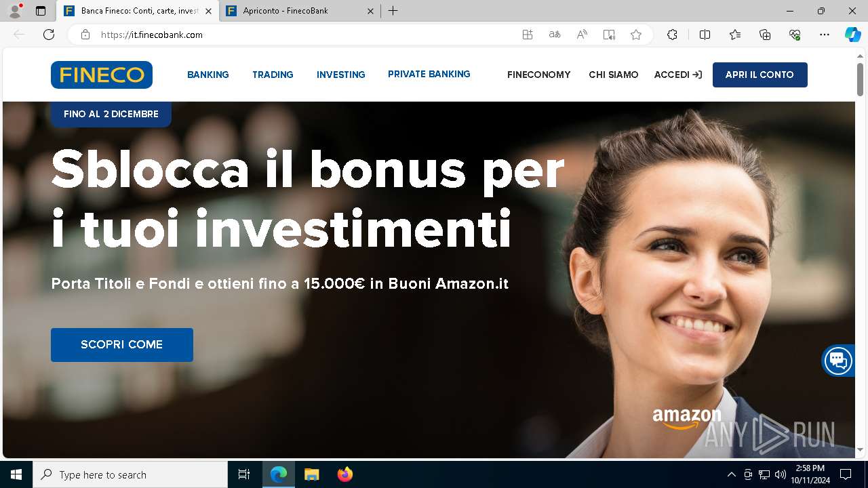This screenshot has width=868, height=488.
Task: Open the PRIVATE BANKING menu
Action: coord(429,74)
